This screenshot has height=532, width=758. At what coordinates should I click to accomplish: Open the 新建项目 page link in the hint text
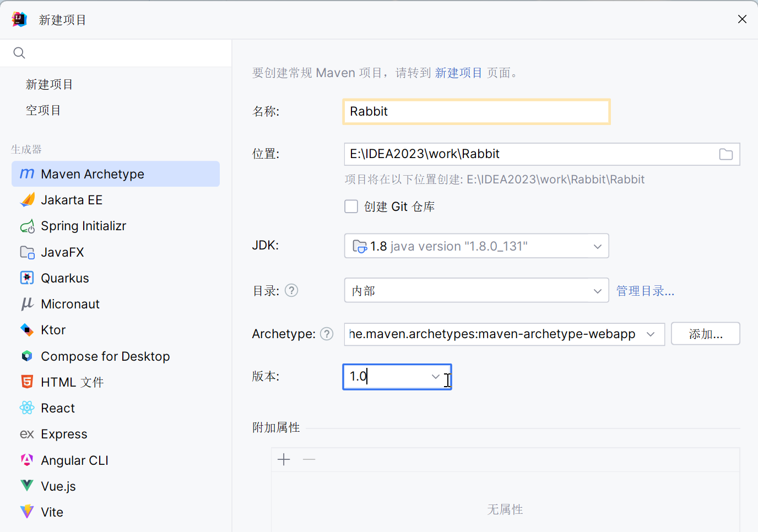pos(458,73)
